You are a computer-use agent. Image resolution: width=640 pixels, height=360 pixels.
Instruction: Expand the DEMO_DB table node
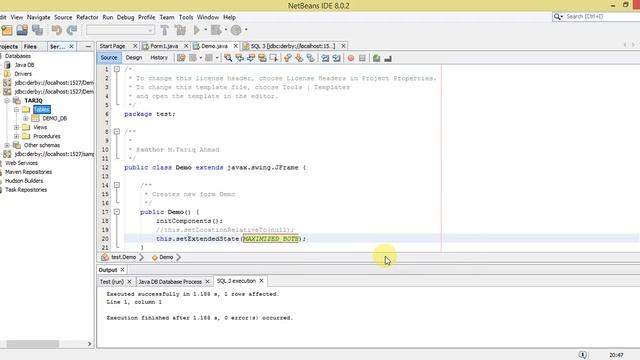[x=25, y=118]
